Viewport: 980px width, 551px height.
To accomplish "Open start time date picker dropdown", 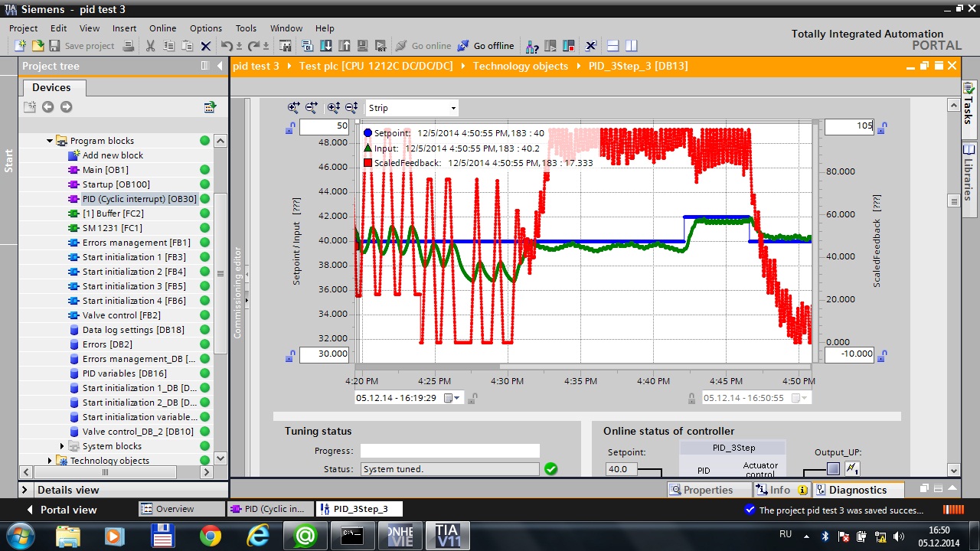I will (x=456, y=398).
